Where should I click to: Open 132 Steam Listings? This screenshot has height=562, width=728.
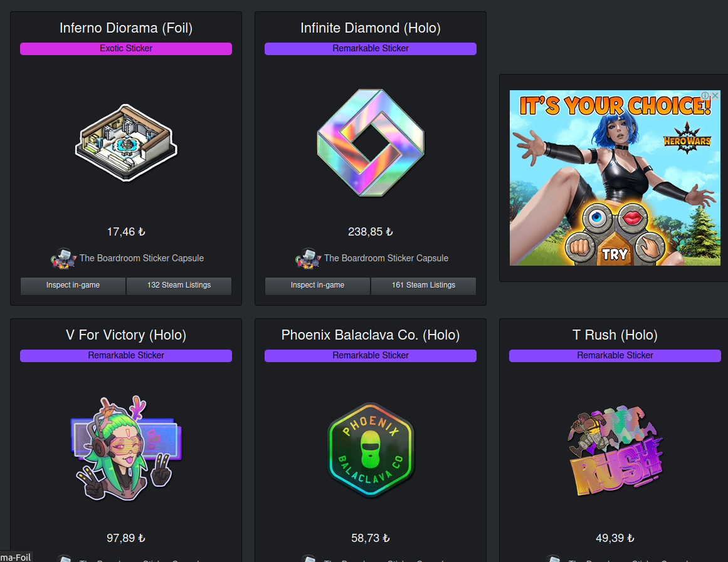pyautogui.click(x=179, y=286)
